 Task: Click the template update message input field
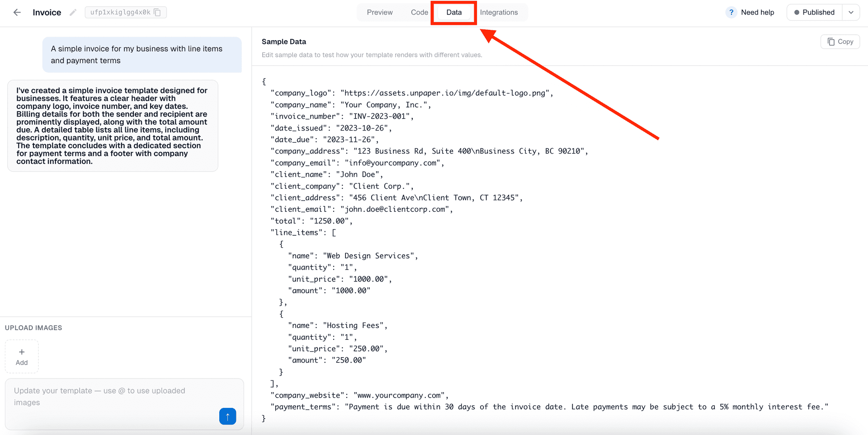tap(113, 396)
